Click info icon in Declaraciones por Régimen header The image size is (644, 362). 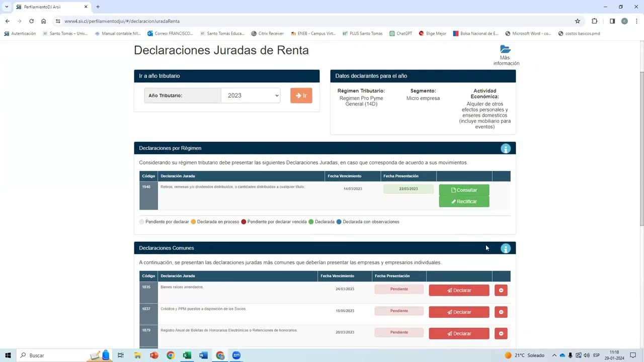(x=506, y=148)
